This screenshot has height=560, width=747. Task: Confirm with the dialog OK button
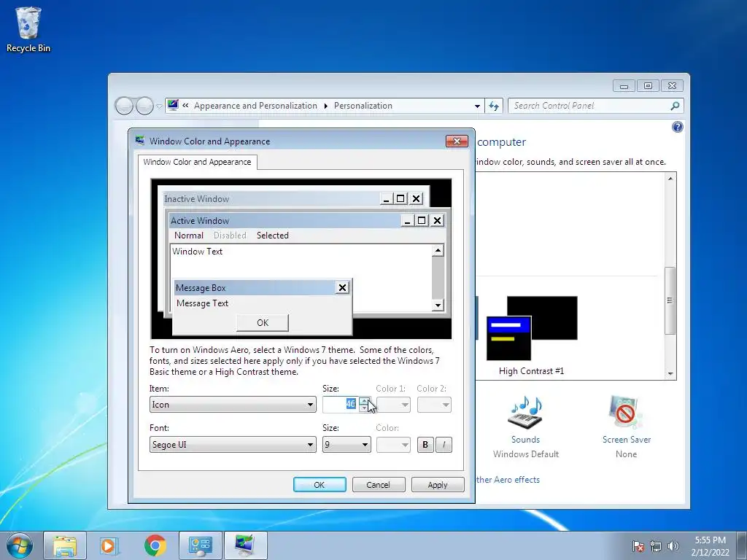(x=320, y=485)
